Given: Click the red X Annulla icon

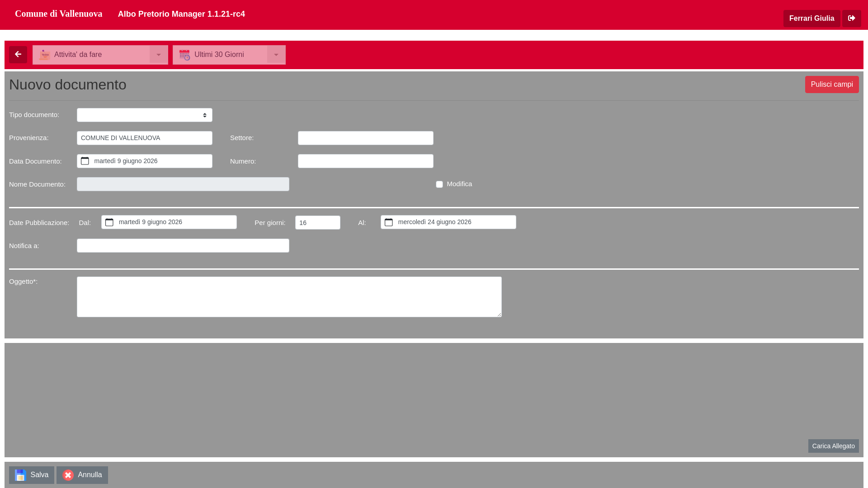Looking at the screenshot, I should pos(68,475).
